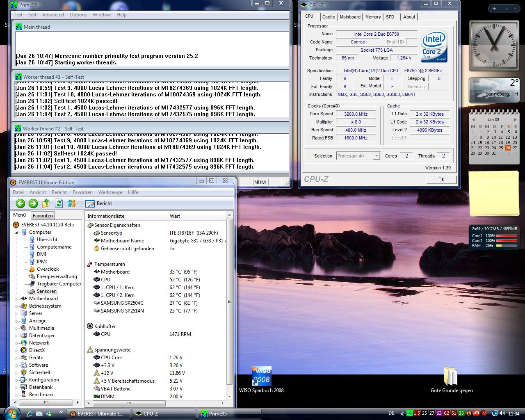Click the Software tree icon
Screen dimensions: 525x420
pyautogui.click(x=24, y=365)
